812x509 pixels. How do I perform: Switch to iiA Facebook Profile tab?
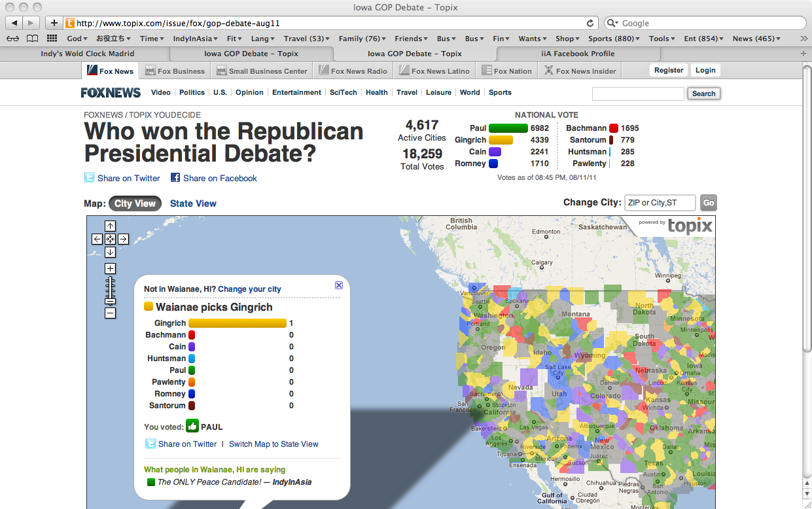click(x=578, y=54)
